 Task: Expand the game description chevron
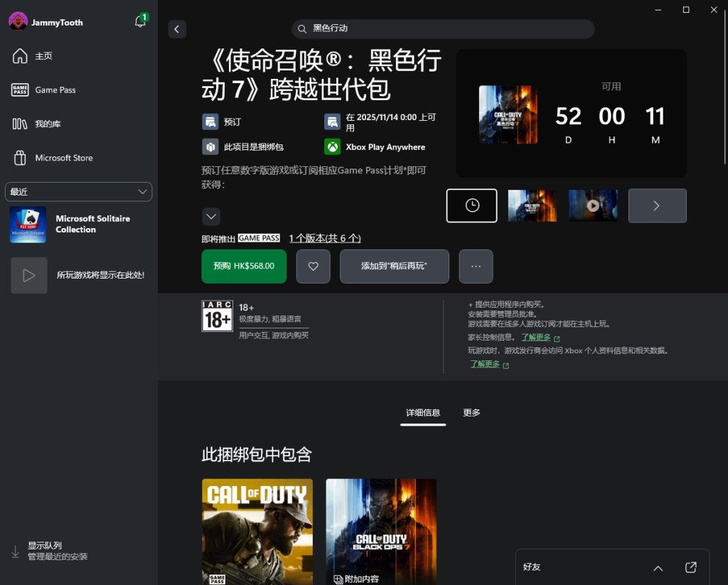pos(211,216)
